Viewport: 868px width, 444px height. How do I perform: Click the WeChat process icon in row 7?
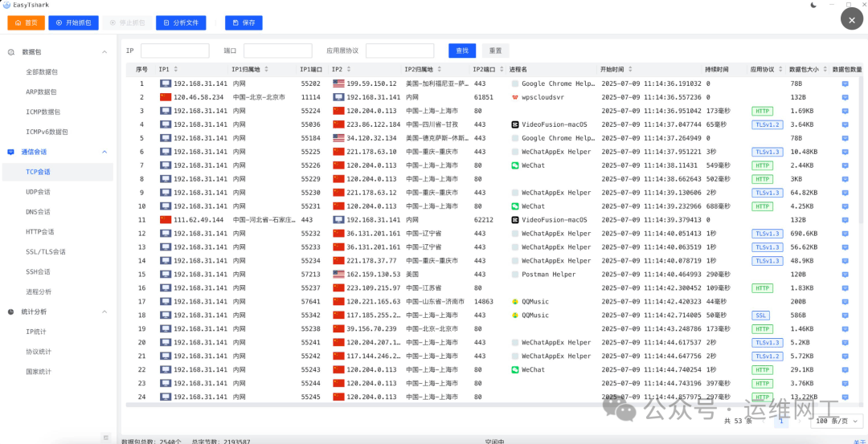(x=515, y=165)
